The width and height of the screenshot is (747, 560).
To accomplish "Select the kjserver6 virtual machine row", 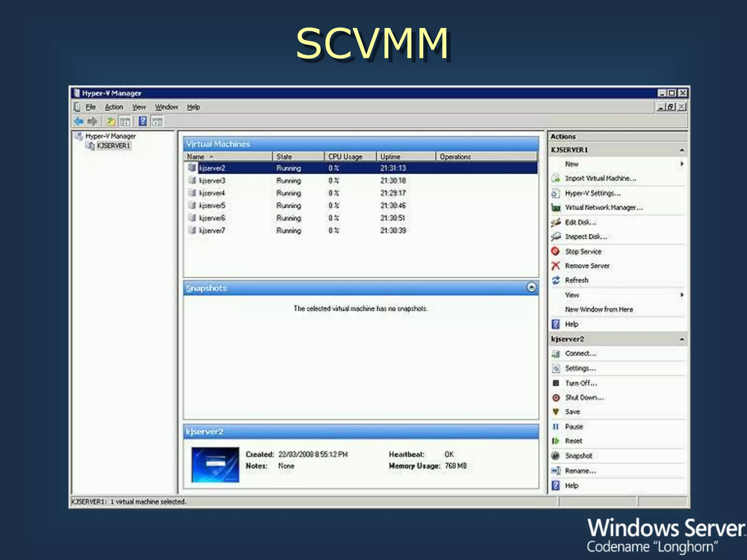I will [x=361, y=218].
